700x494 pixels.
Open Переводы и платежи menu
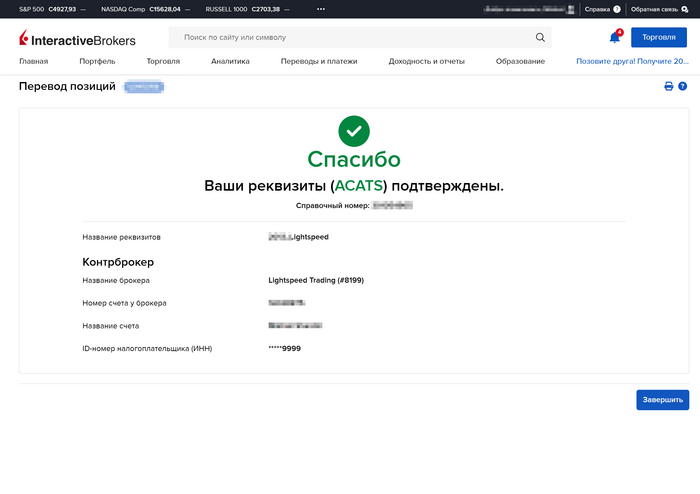click(319, 61)
